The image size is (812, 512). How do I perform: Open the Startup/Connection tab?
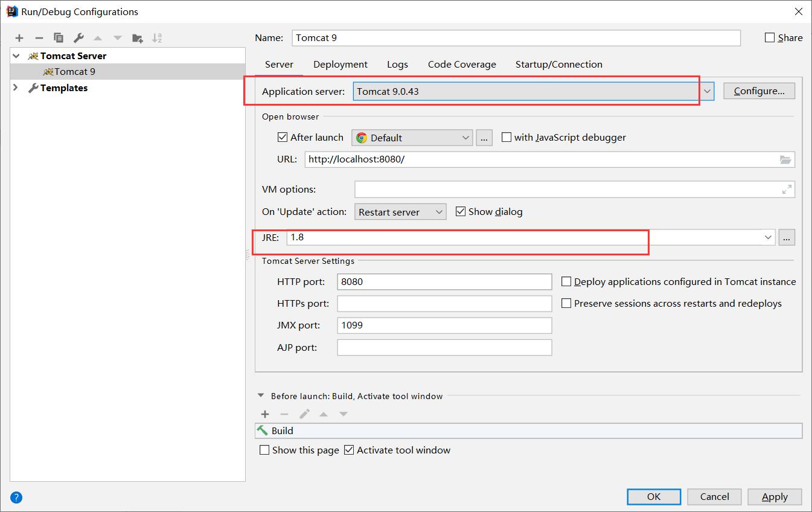(558, 64)
